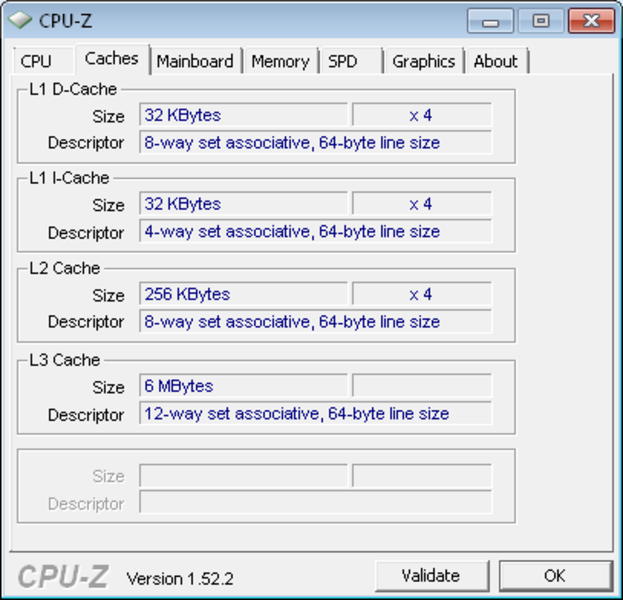Click L2 Cache x 4 count field
The height and width of the screenshot is (600, 623).
(x=422, y=294)
